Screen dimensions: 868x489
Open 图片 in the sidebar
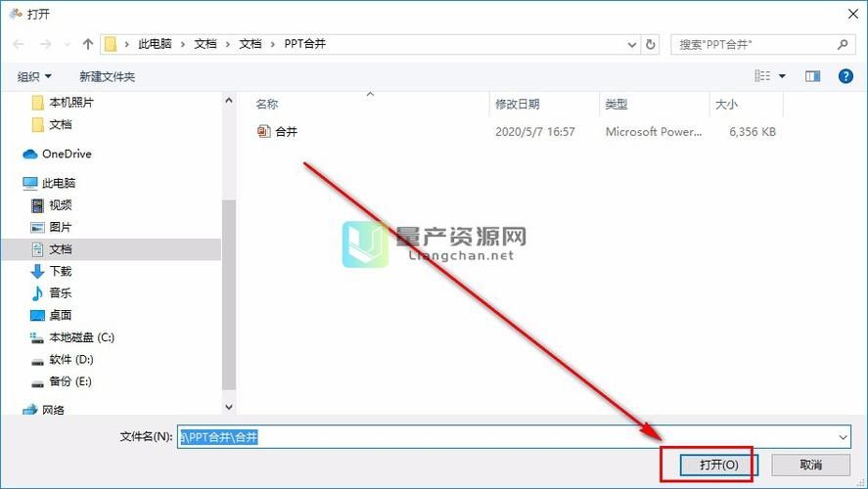(51, 227)
